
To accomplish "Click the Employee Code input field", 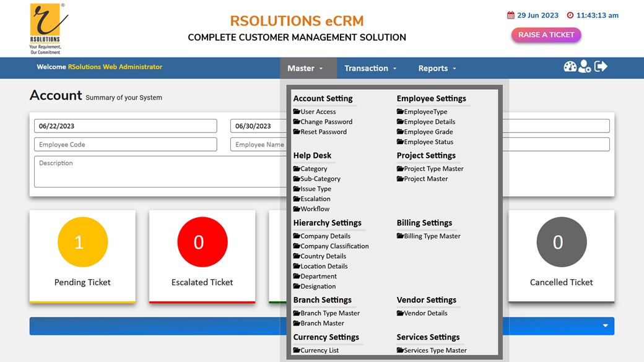I will click(x=125, y=145).
